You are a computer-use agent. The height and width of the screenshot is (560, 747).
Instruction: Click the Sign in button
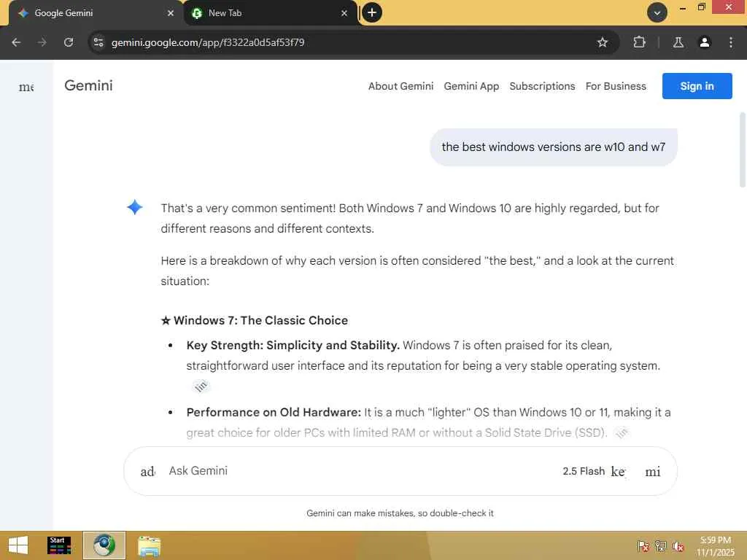(x=697, y=86)
